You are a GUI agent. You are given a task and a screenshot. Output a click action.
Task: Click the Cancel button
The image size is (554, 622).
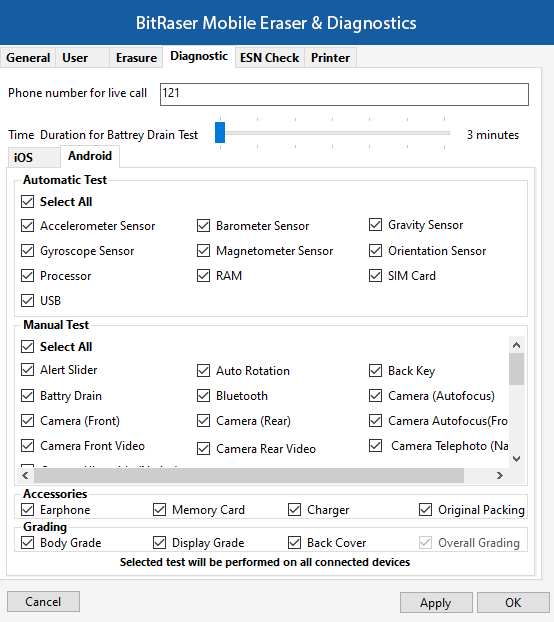(43, 602)
